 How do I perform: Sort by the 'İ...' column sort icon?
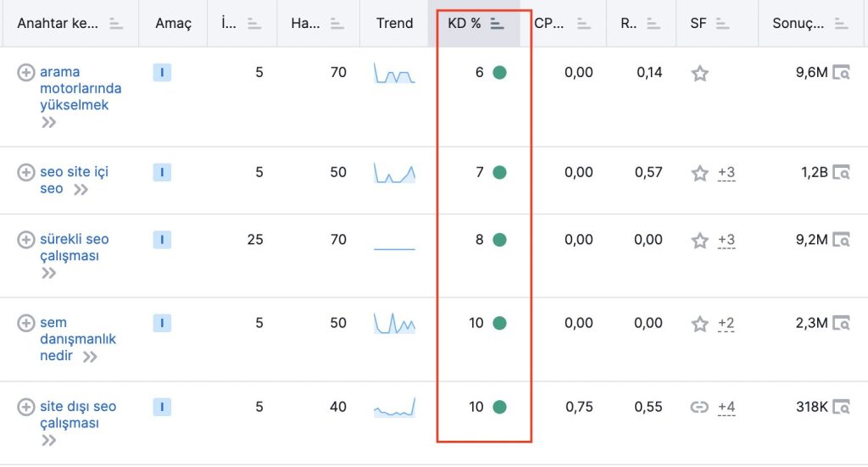click(254, 24)
